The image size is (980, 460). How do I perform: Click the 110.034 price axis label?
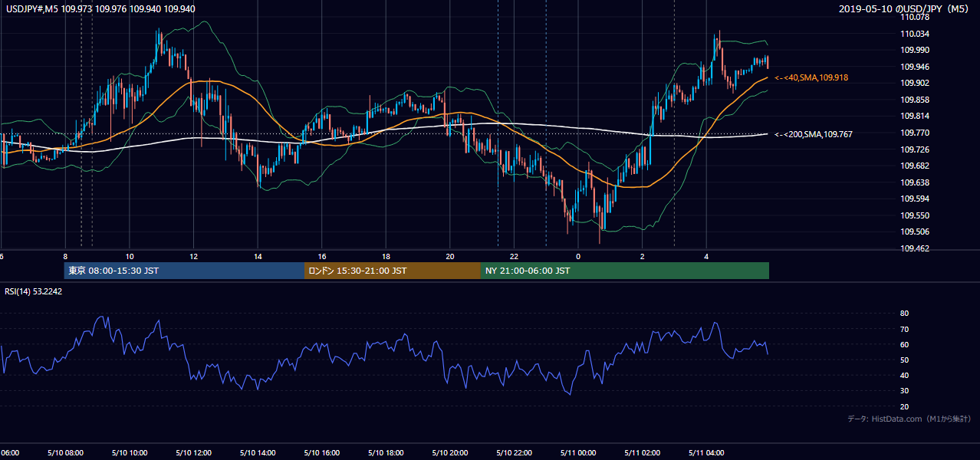point(916,34)
